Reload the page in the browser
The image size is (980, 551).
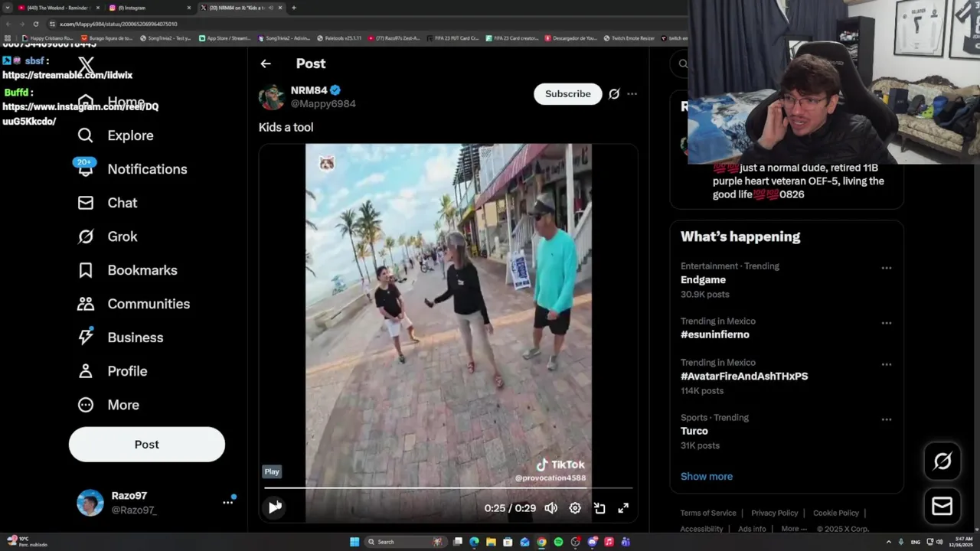(35, 24)
